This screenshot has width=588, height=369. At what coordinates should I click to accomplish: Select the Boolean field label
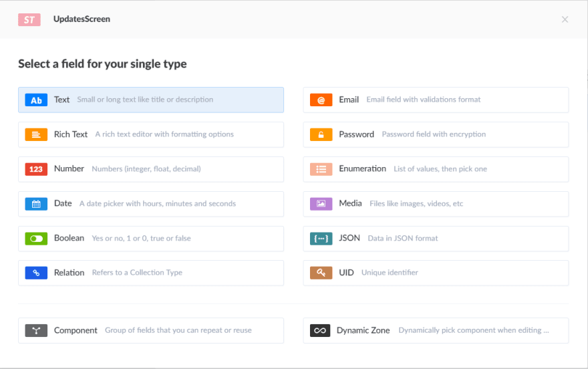[x=69, y=238]
